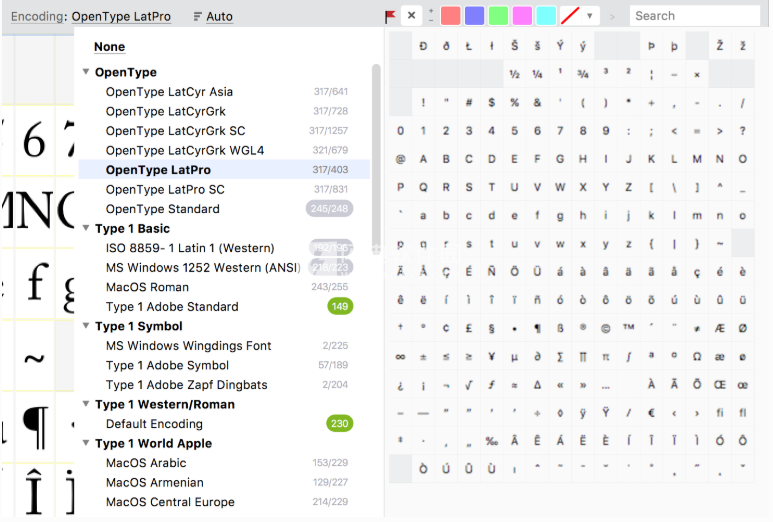Click the plus/minus stepper next to X
This screenshot has width=773, height=522.
coord(431,15)
